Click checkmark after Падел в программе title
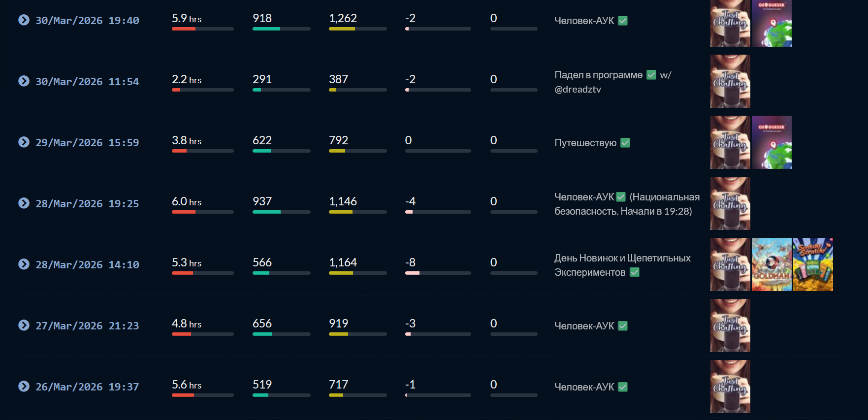The image size is (868, 420). (651, 75)
